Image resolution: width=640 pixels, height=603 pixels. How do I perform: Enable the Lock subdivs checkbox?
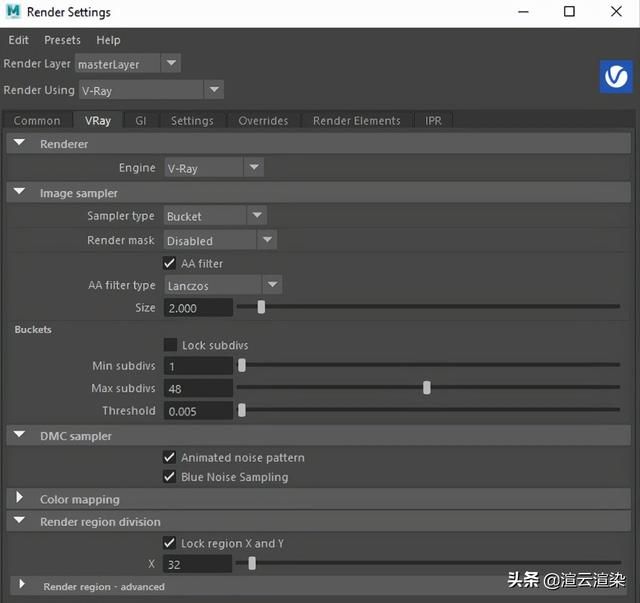click(170, 345)
